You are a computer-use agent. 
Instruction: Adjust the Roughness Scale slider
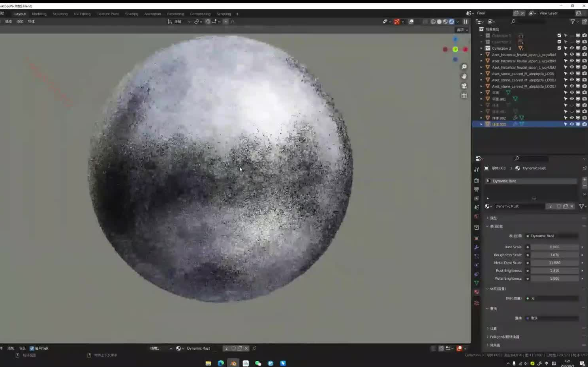point(554,255)
